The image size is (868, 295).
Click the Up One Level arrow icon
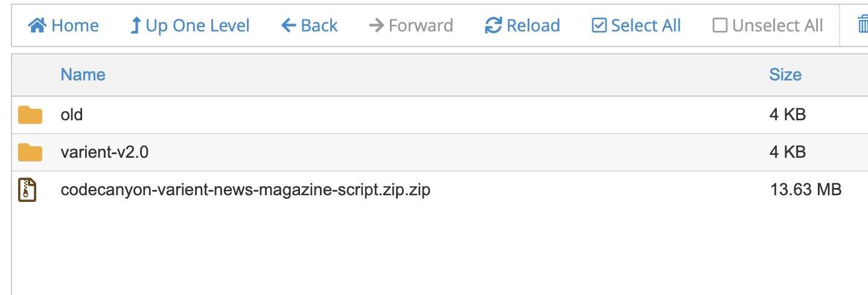click(136, 25)
